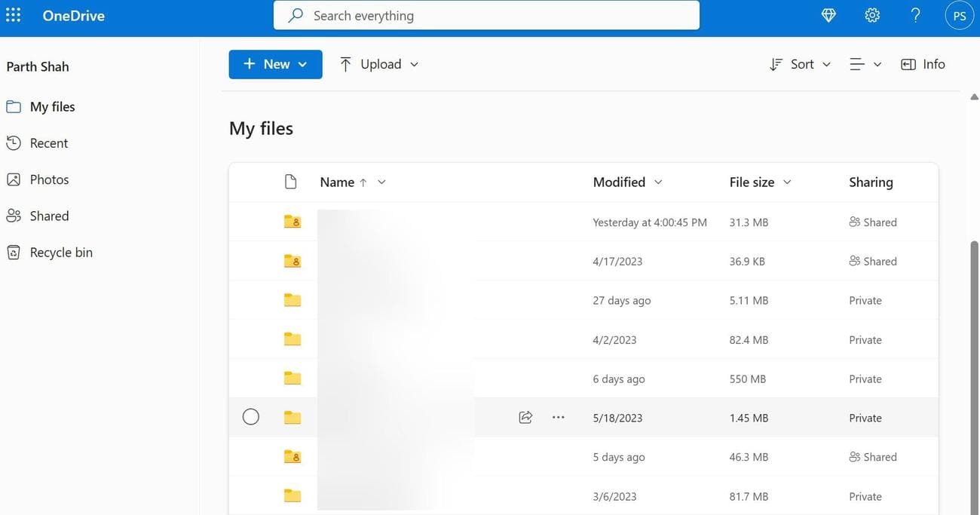Select the folder modified 5/18/2023
This screenshot has width=980, height=515.
[250, 416]
